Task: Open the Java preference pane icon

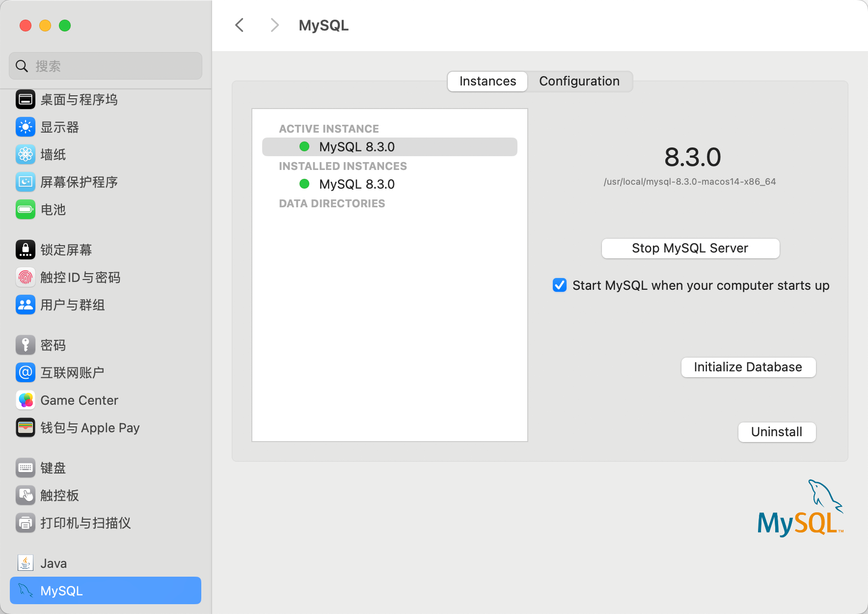Action: [26, 563]
